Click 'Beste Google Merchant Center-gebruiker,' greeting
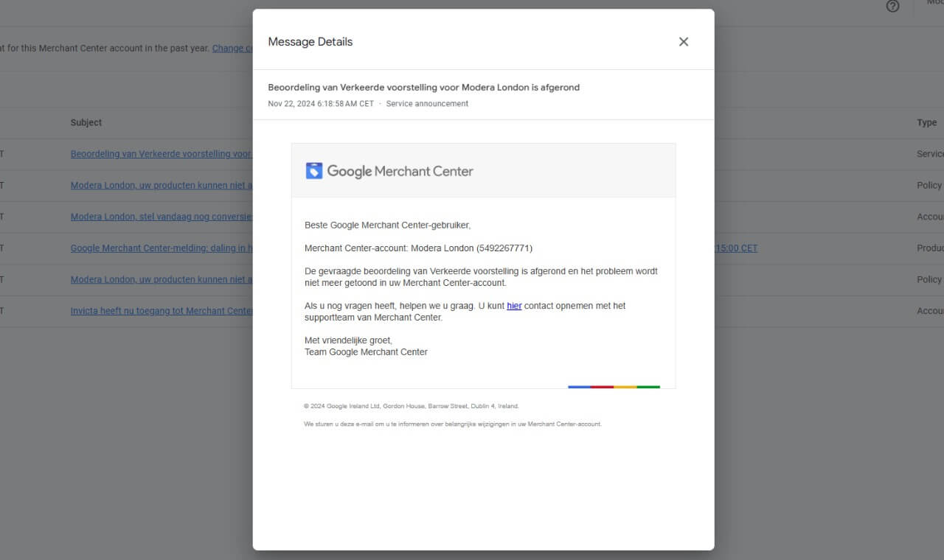The height and width of the screenshot is (560, 944). coord(387,225)
